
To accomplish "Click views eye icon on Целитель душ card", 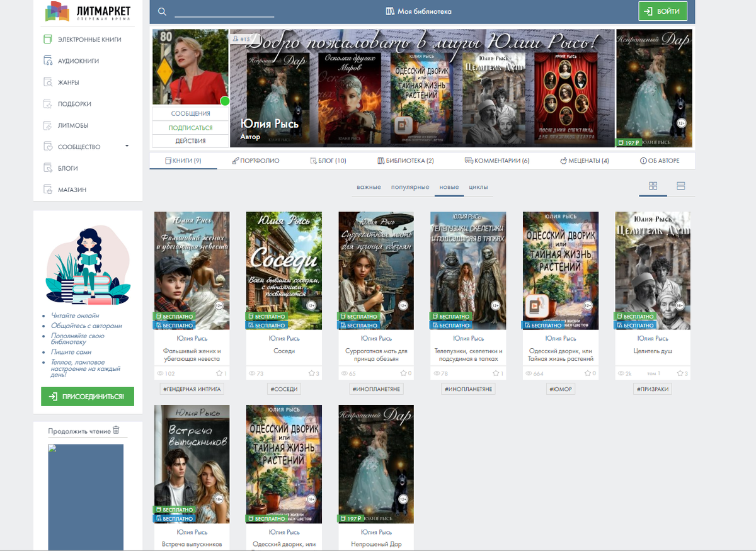I will point(620,373).
